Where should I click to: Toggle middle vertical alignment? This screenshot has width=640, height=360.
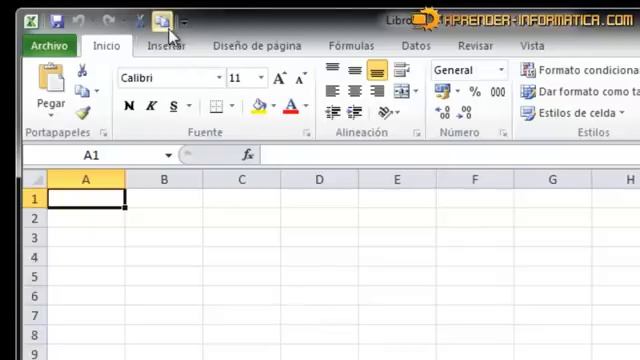point(355,70)
